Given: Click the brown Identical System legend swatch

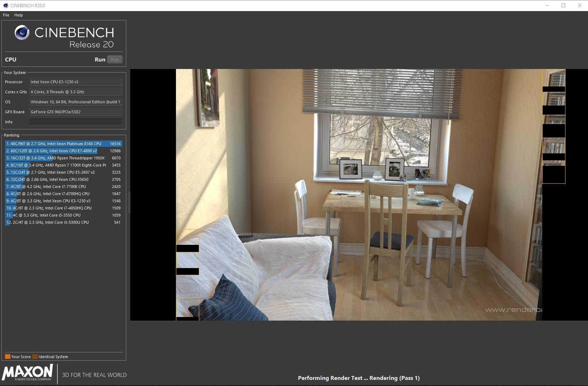Looking at the screenshot, I should 35,356.
